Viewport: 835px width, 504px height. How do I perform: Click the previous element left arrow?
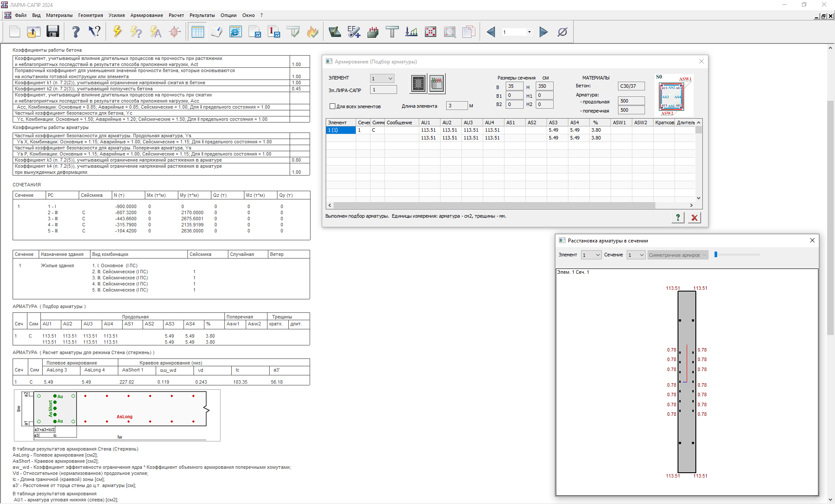491,32
